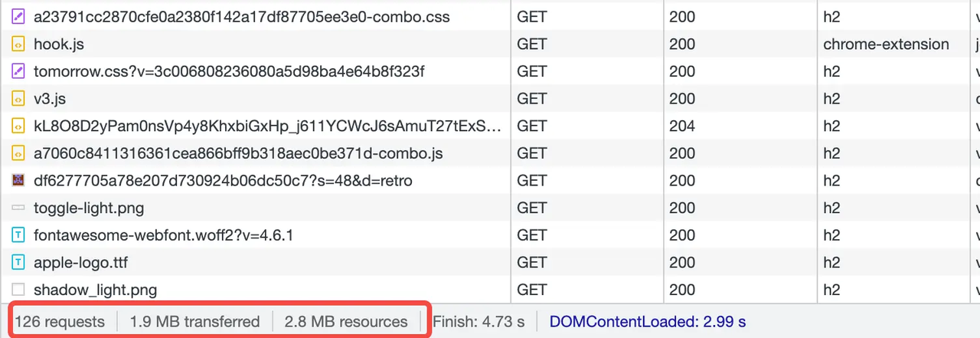Select the hook.js request name

point(59,44)
